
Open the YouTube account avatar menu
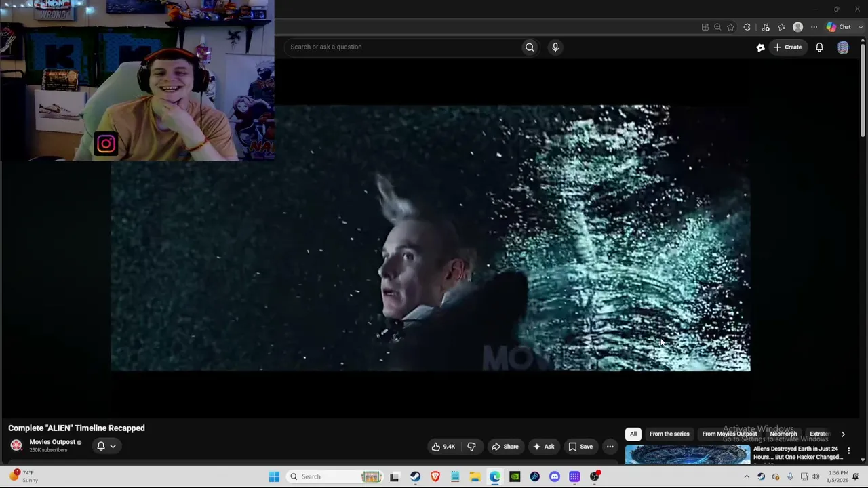click(843, 47)
